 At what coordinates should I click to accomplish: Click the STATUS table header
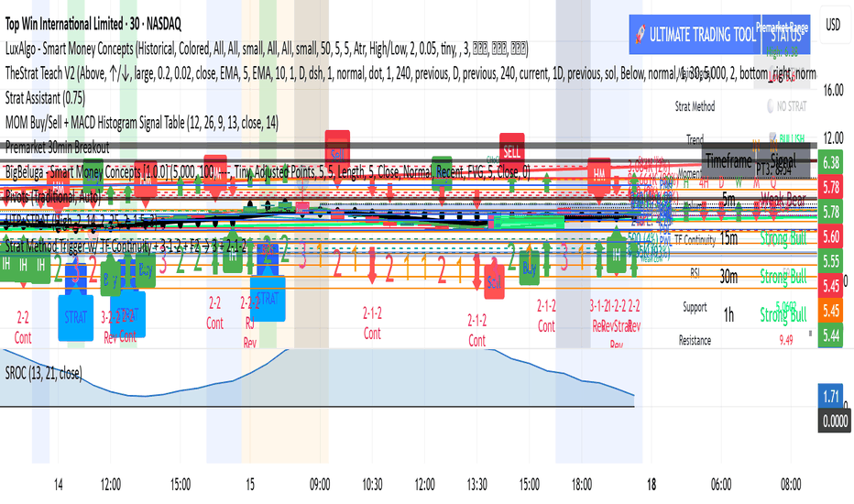point(786,35)
